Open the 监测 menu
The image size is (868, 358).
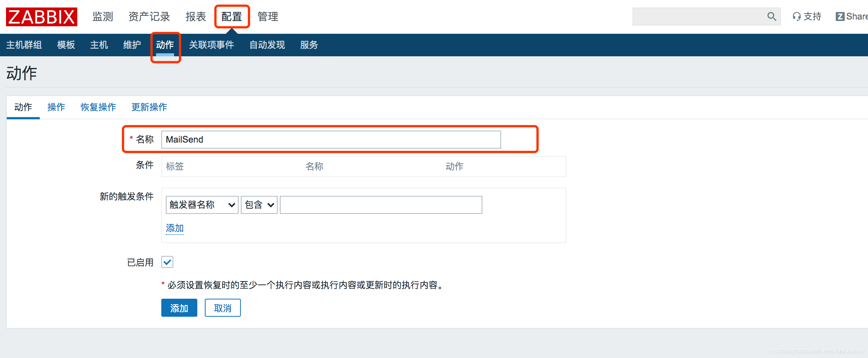pyautogui.click(x=103, y=17)
